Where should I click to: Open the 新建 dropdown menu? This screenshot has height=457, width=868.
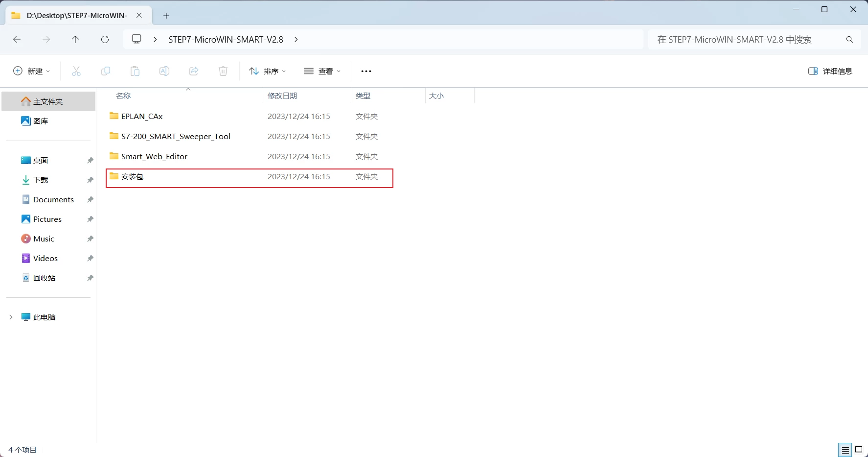(31, 71)
